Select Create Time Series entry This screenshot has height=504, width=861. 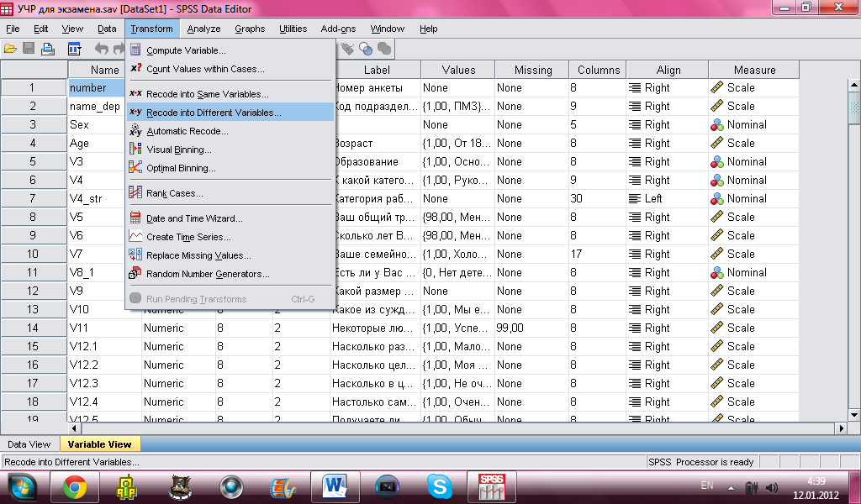[x=230, y=237]
